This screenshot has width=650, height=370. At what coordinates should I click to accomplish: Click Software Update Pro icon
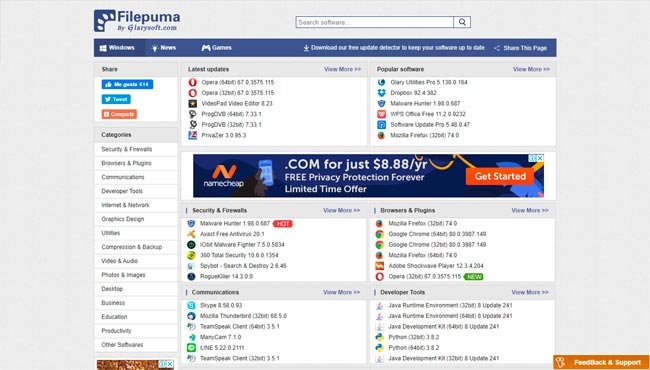(381, 125)
